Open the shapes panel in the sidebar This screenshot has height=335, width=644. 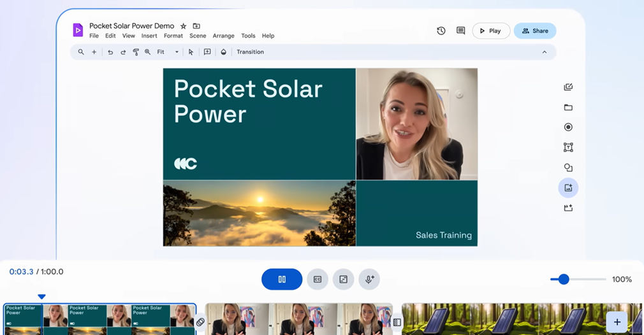568,167
